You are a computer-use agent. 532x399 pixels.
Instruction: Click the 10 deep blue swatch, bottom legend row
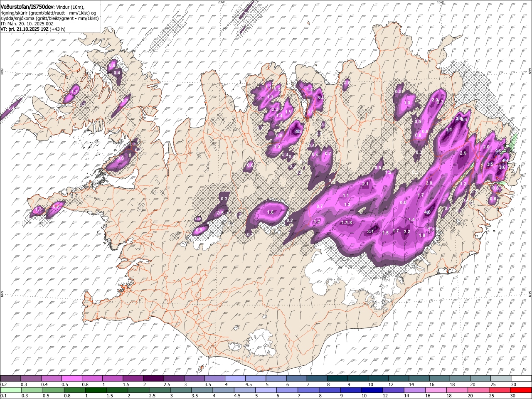[372, 390]
